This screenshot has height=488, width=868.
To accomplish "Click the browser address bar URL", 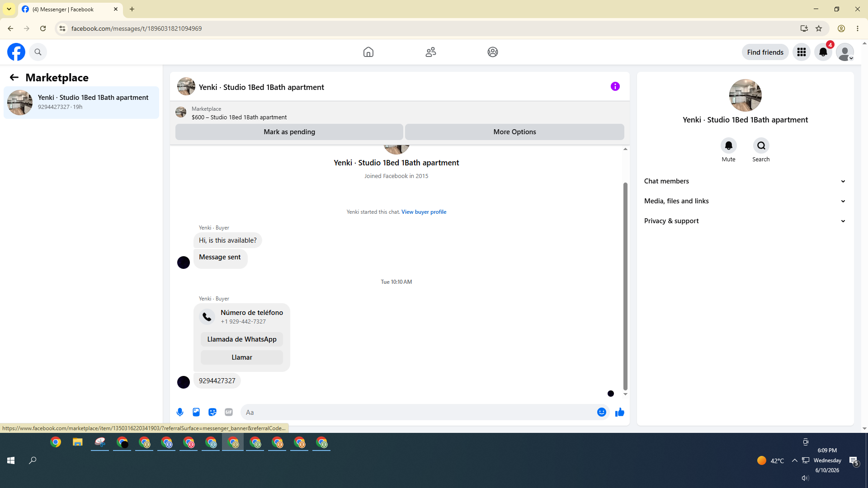I will coord(137,28).
